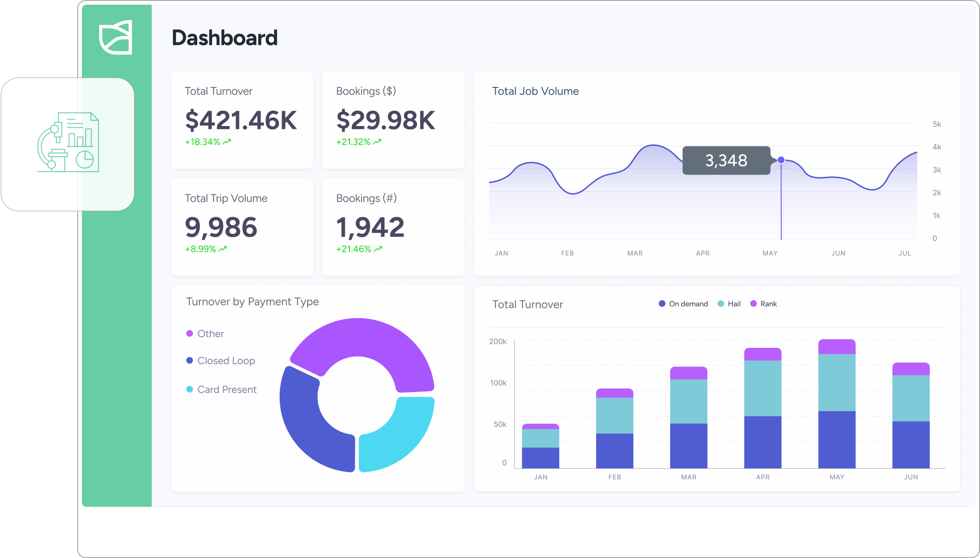
Task: Expand the Turnover by Payment Type panel
Action: pyautogui.click(x=317, y=388)
